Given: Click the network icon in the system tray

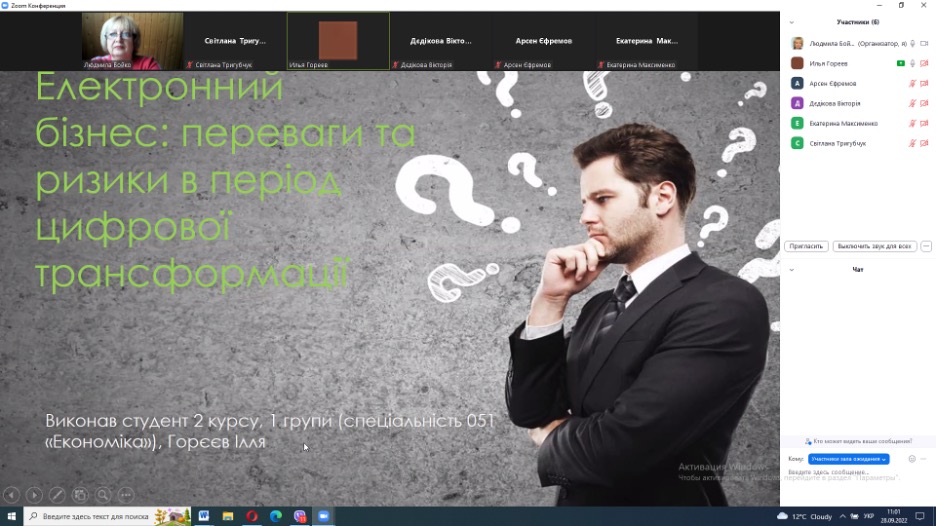Looking at the screenshot, I should click(x=855, y=516).
